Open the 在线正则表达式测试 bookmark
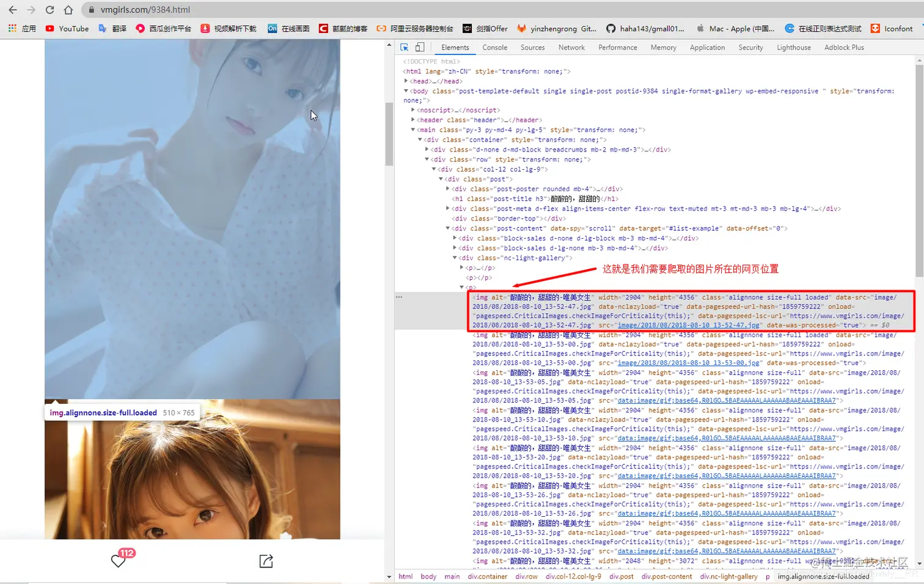Screen dimensions: 924x584 (x=823, y=29)
